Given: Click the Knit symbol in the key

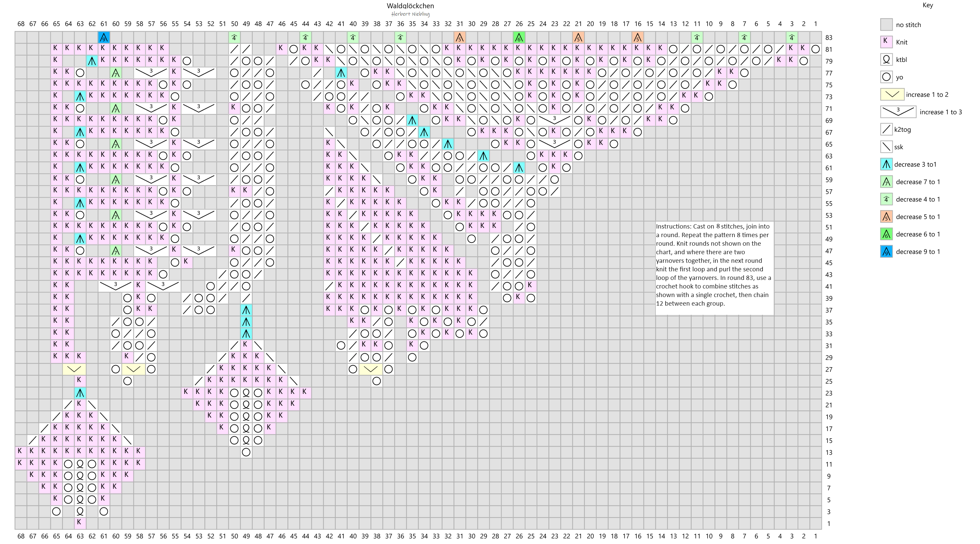Looking at the screenshot, I should 886,42.
